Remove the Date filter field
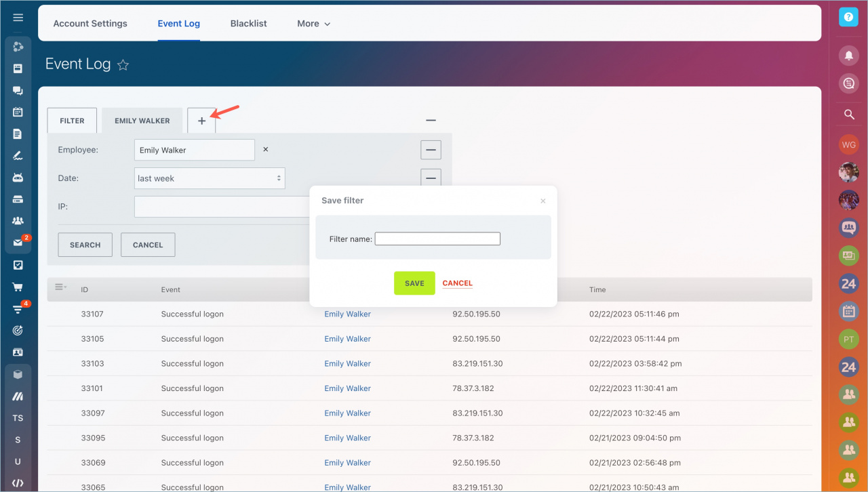This screenshot has width=868, height=492. 431,178
